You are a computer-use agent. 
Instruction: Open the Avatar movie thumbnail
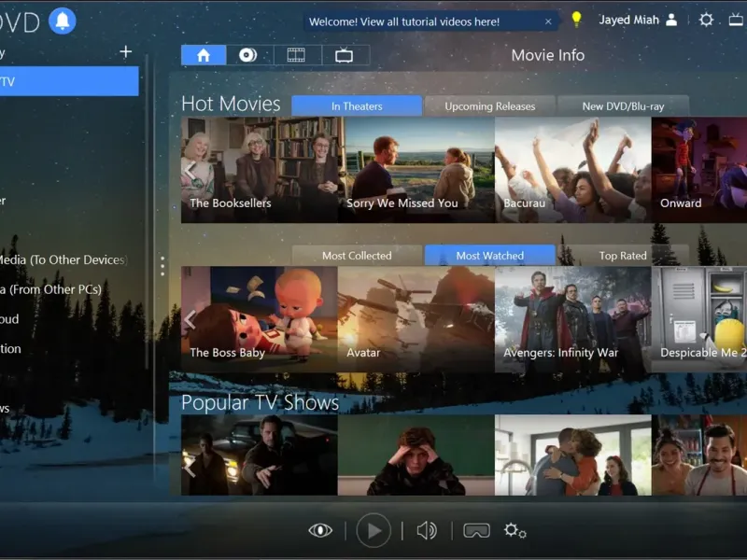(416, 319)
